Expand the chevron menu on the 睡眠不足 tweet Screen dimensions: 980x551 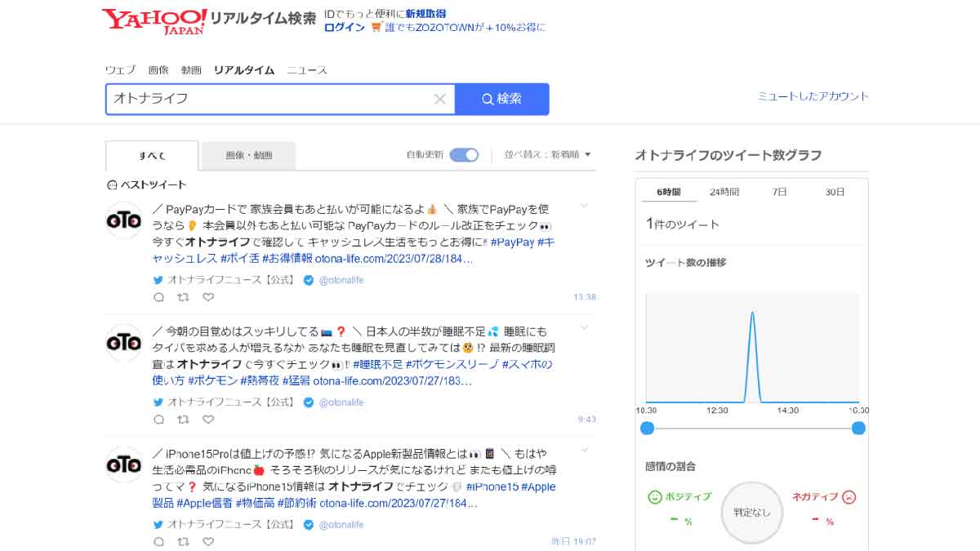[x=584, y=327]
